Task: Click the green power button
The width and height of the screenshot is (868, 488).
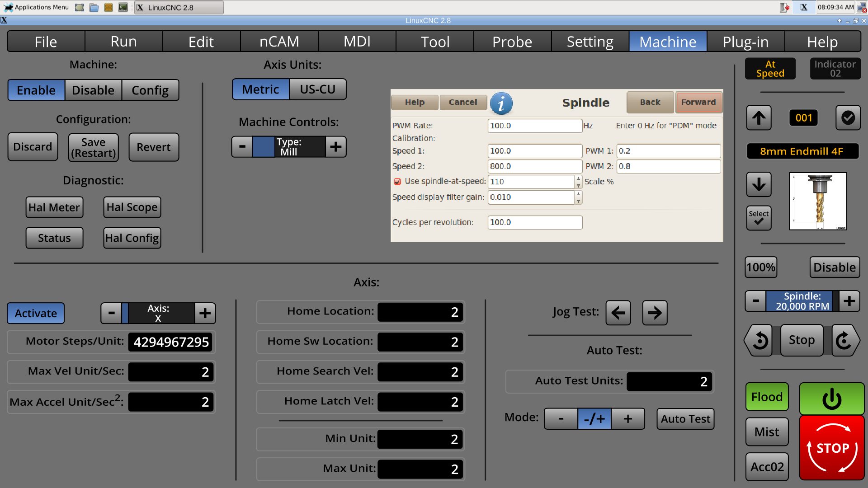Action: (x=832, y=399)
